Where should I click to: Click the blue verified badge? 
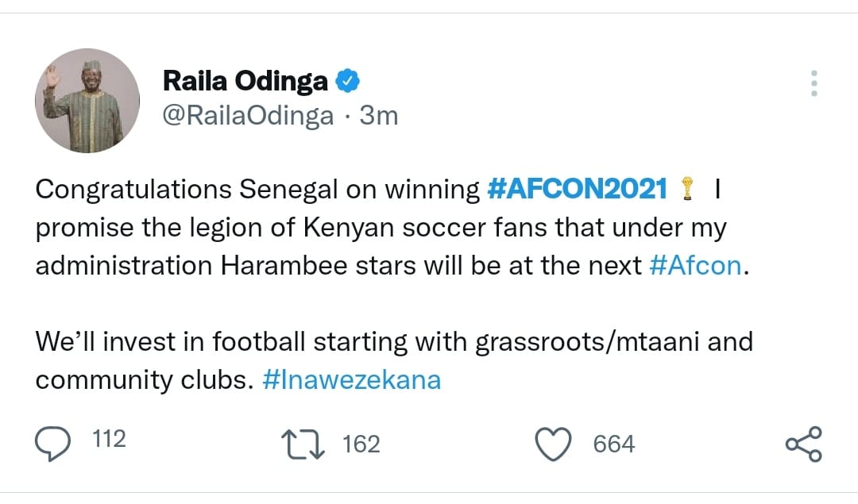(x=348, y=79)
